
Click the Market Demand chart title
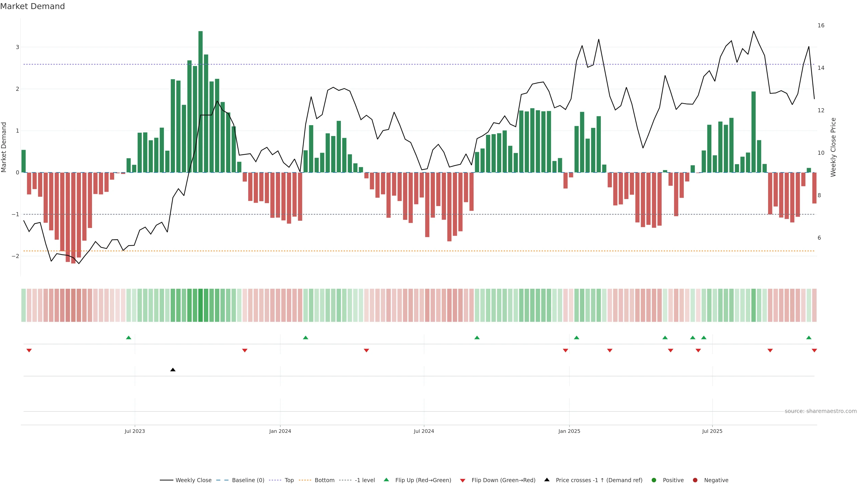[x=32, y=6]
